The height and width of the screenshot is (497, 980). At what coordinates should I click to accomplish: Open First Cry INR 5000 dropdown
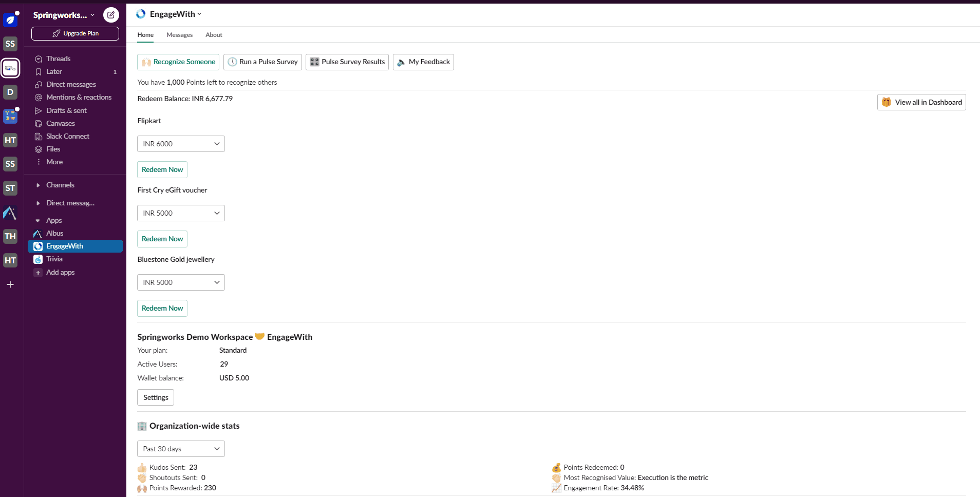(181, 213)
